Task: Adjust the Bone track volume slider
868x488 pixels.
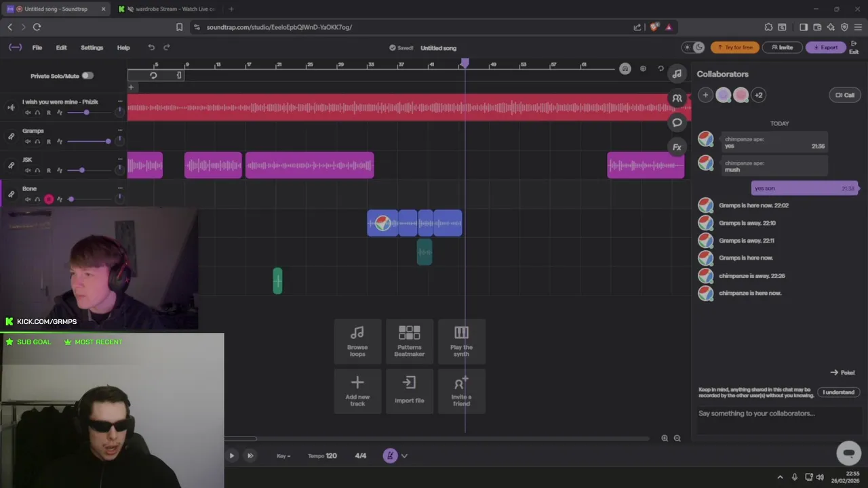Action: click(x=90, y=199)
